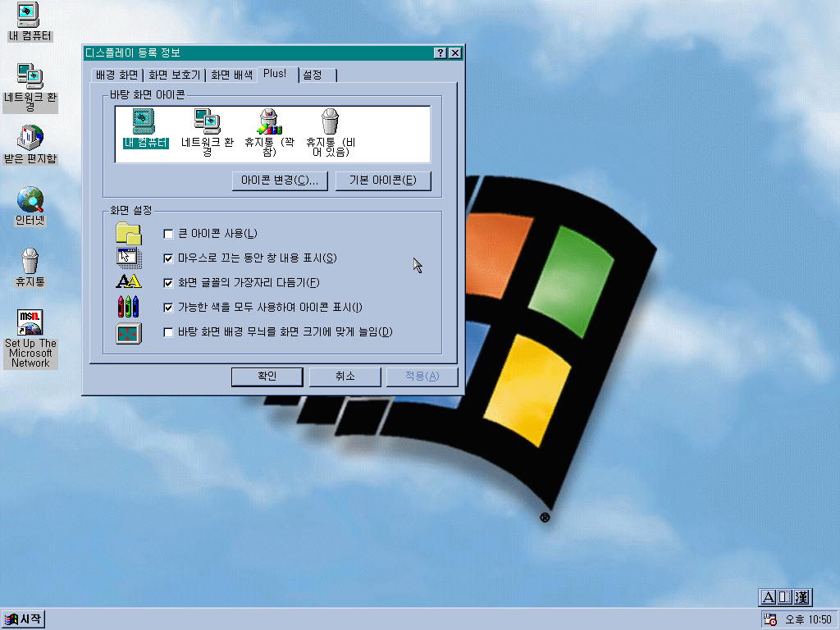The width and height of the screenshot is (840, 630).
Task: Click the folder icon beside large icons option
Action: pos(129,234)
